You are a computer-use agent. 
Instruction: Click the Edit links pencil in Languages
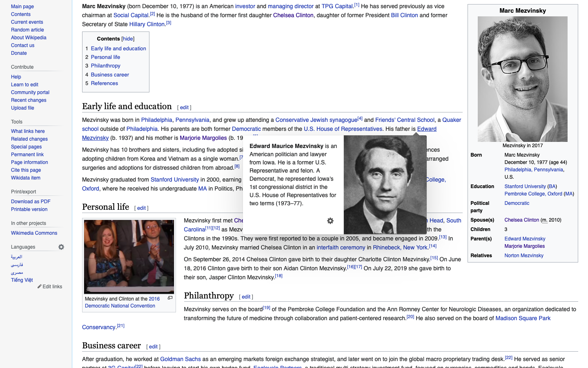click(x=50, y=287)
